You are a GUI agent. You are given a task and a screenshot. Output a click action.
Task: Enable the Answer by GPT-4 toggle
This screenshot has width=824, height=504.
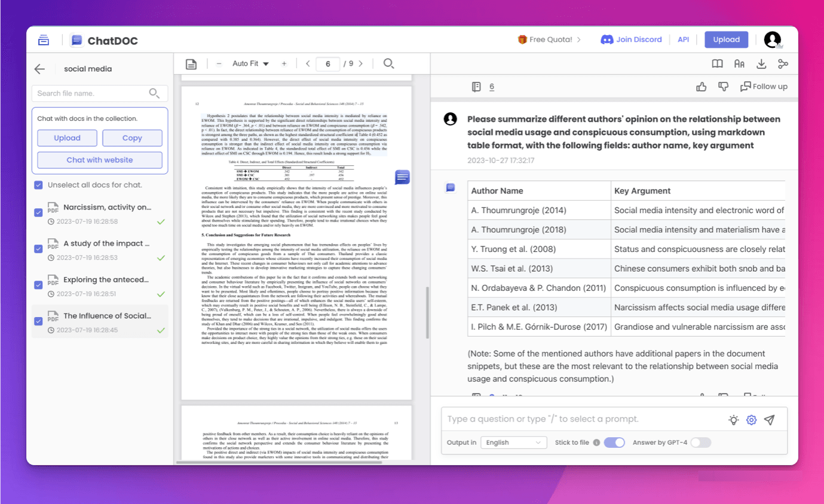701,442
